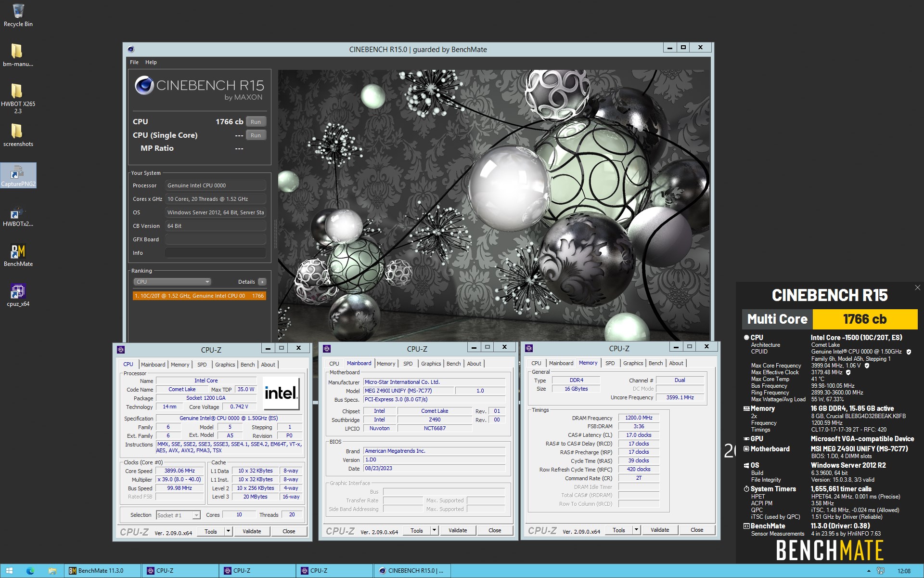Click the CPU-Z icon in CPU tab window title

click(121, 350)
